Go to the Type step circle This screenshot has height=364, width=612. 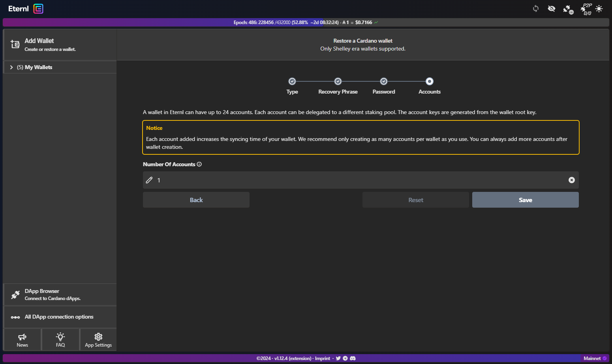(x=292, y=81)
